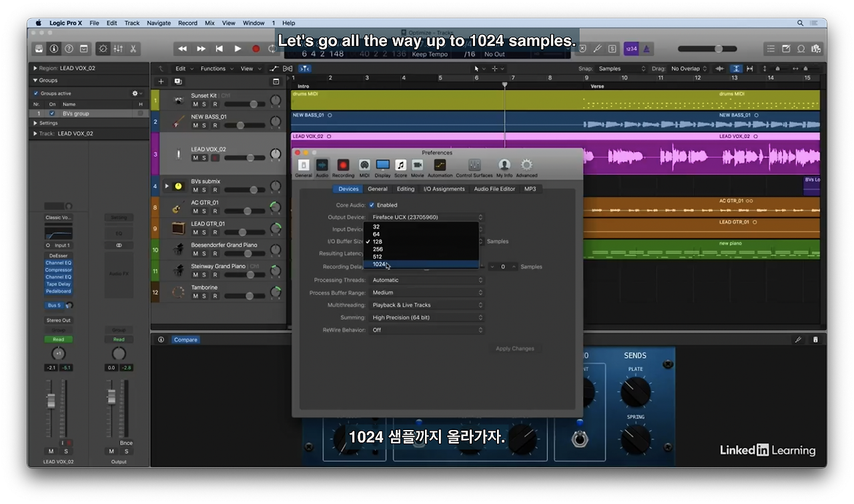Toggle the Inspector button in control bar
Image resolution: width=854 pixels, height=504 pixels.
click(x=54, y=49)
